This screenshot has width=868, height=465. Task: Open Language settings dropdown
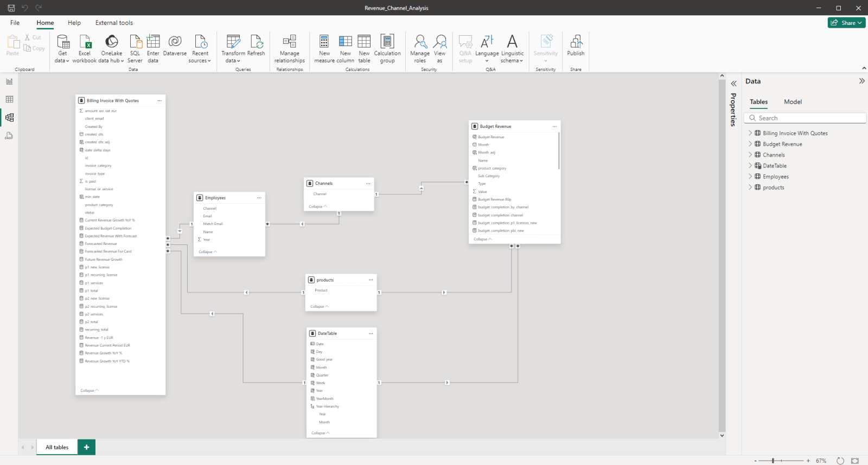pos(487,49)
